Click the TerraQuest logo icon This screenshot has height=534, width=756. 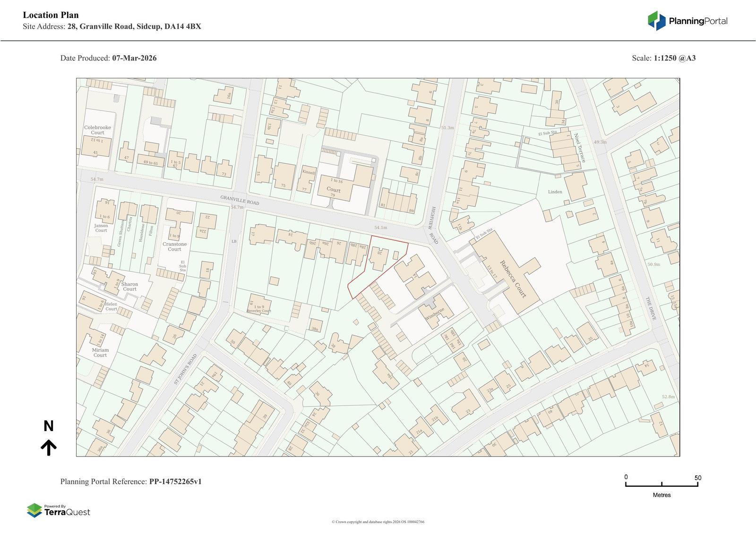34,510
